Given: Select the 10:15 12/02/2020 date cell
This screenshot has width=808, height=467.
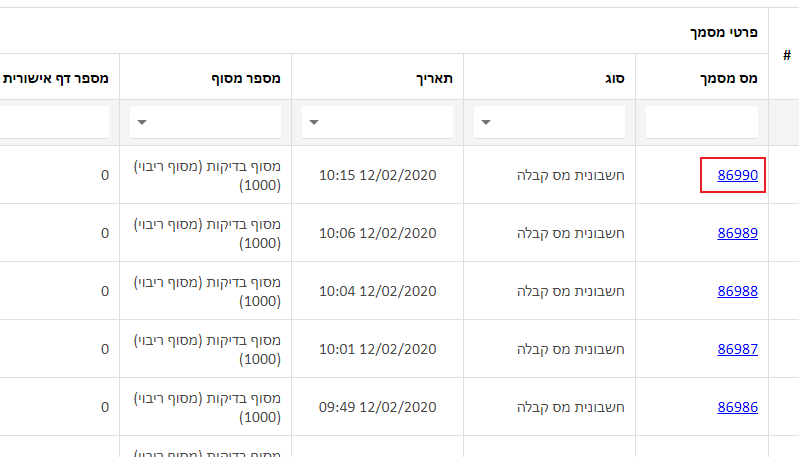Looking at the screenshot, I should [x=378, y=175].
